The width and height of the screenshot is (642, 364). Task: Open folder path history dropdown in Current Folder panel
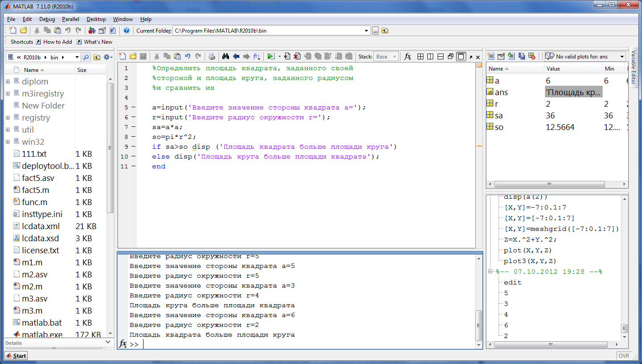click(x=77, y=57)
